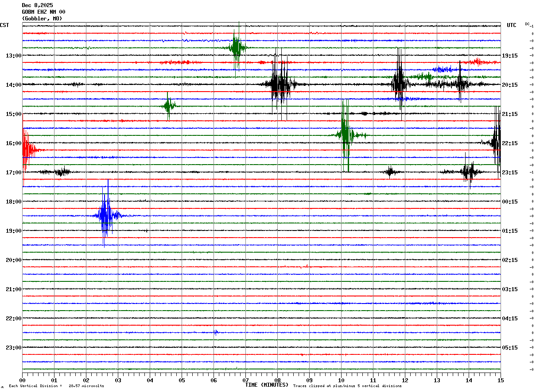
Task: Click the (Gobbler, MO) location label
Action: coord(42,19)
